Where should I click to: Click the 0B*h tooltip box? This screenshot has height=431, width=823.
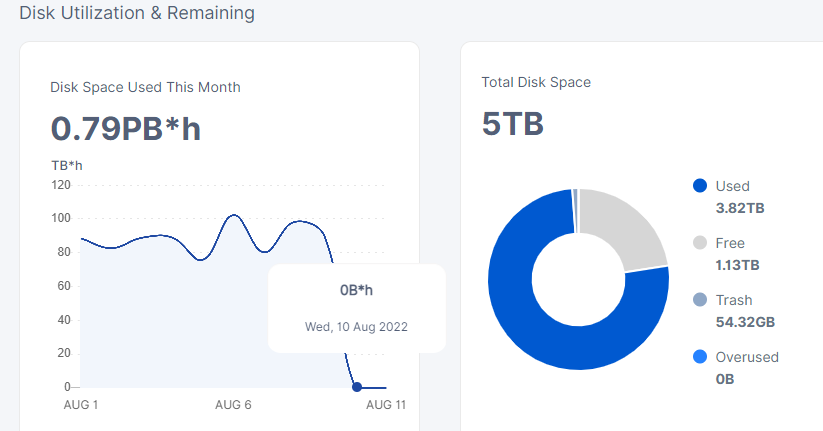(x=356, y=307)
